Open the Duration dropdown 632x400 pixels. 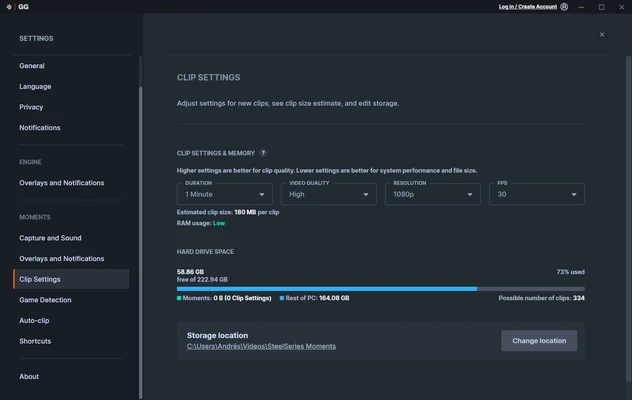(225, 194)
